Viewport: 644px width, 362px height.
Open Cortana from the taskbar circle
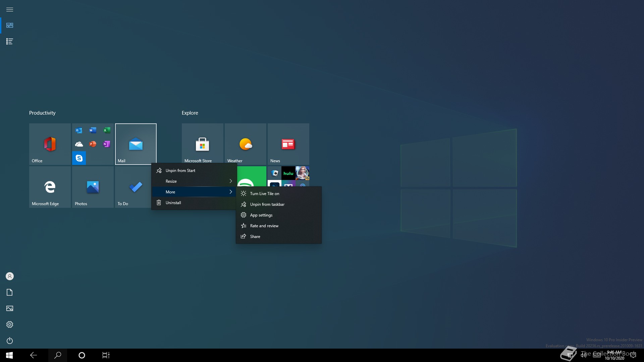pos(82,355)
